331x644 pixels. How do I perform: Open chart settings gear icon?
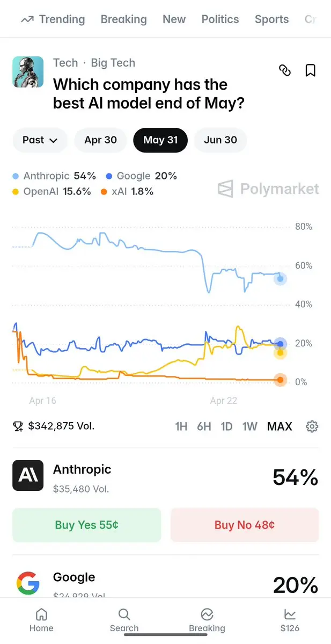coord(312,426)
